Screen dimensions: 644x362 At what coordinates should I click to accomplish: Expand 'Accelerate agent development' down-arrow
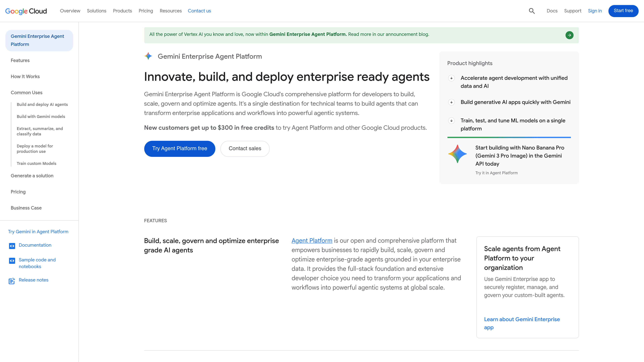pyautogui.click(x=451, y=78)
